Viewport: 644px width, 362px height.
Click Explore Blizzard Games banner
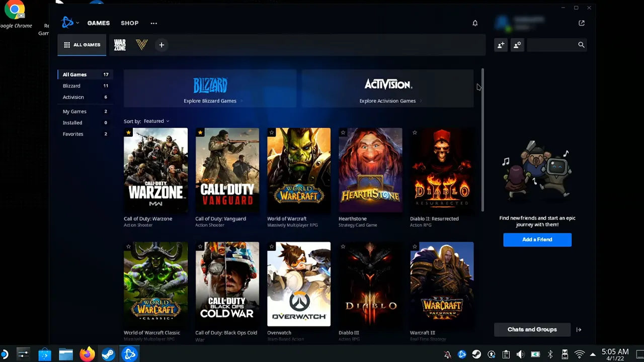(x=210, y=89)
